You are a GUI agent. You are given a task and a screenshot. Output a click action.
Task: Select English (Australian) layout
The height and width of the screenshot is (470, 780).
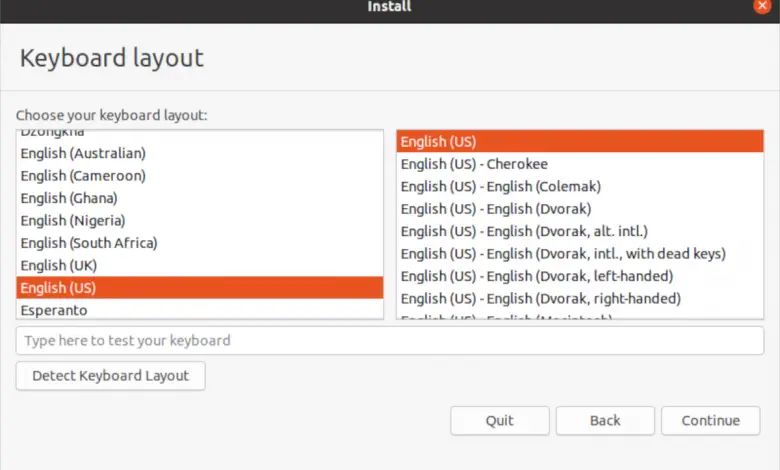tap(84, 153)
